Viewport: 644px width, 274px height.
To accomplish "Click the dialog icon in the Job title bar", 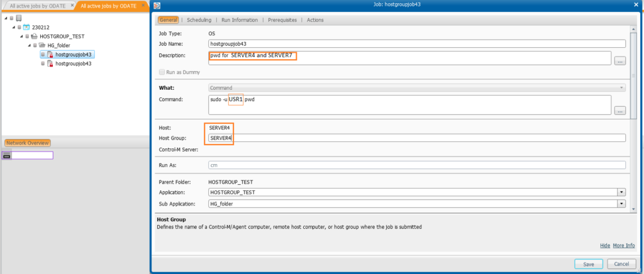I will pyautogui.click(x=157, y=5).
